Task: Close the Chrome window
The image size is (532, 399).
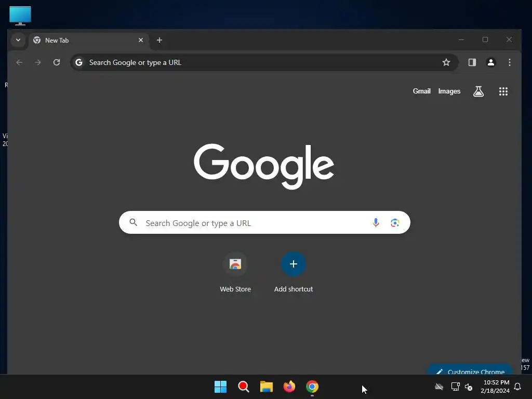Action: tap(509, 39)
